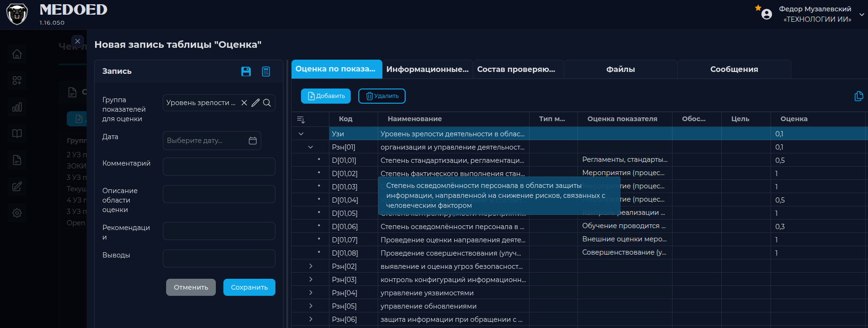The height and width of the screenshot is (328, 868).
Task: Click 'Совершенствование (у...' cell
Action: pyautogui.click(x=625, y=252)
